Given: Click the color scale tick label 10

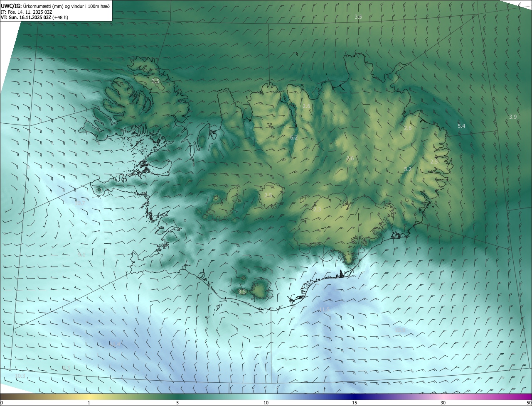Looking at the screenshot, I should (x=266, y=403).
